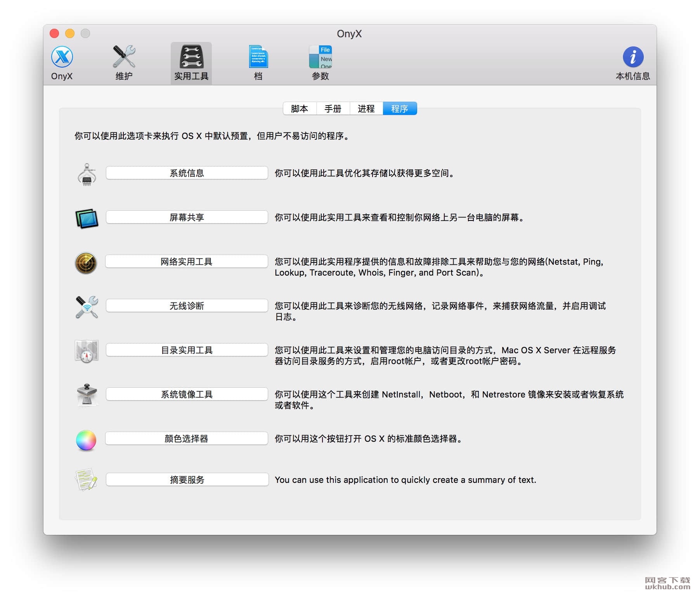Click the OnyX window title text
The height and width of the screenshot is (597, 700).
(x=349, y=34)
